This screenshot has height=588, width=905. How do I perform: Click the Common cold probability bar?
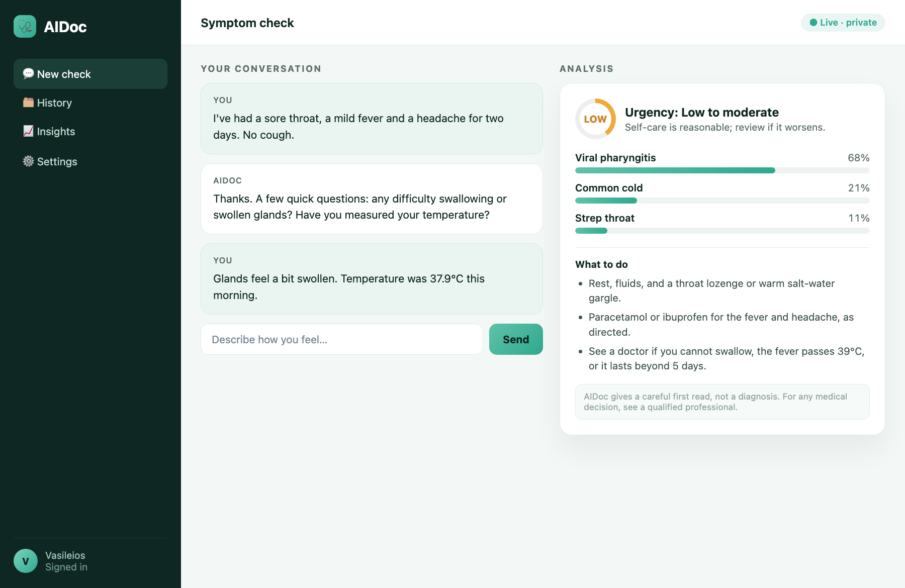(x=722, y=201)
